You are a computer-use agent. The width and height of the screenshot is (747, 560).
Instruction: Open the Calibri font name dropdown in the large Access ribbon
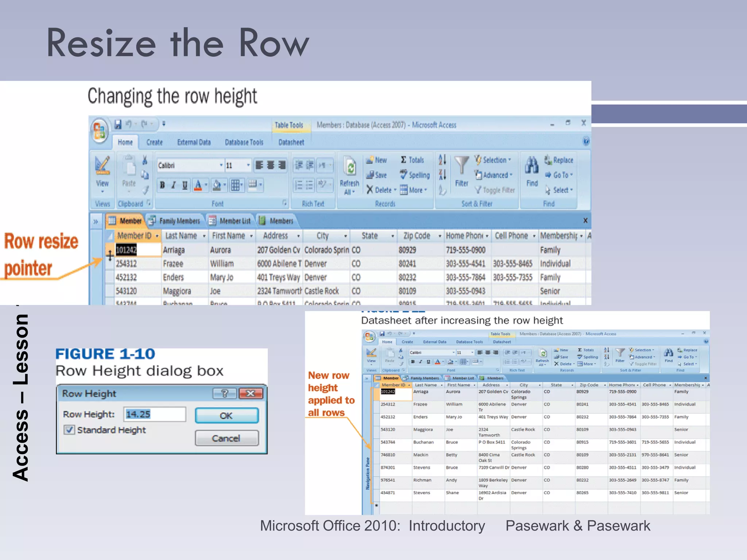pos(221,165)
